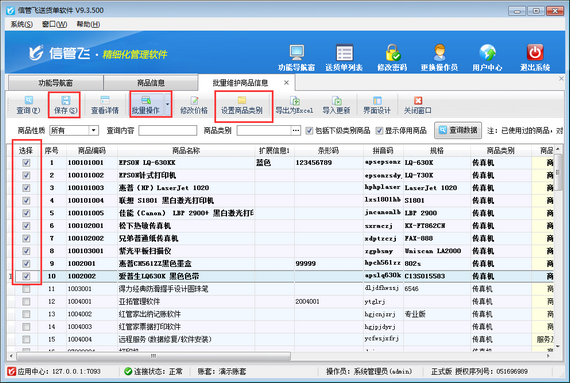Click the 修改密码 padlock icon

pyautogui.click(x=392, y=53)
